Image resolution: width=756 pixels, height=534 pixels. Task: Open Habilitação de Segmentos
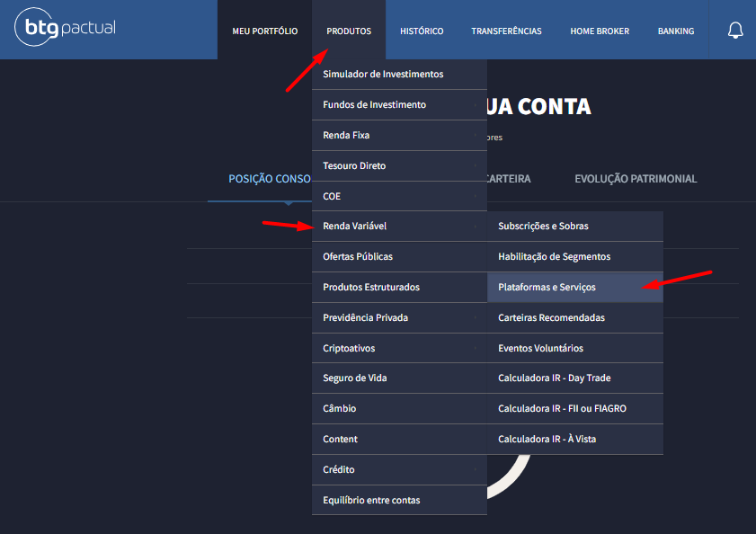pos(575,256)
